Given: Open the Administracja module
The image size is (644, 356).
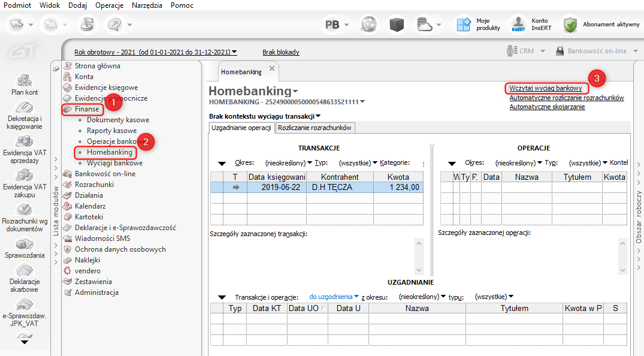Looking at the screenshot, I should (96, 292).
